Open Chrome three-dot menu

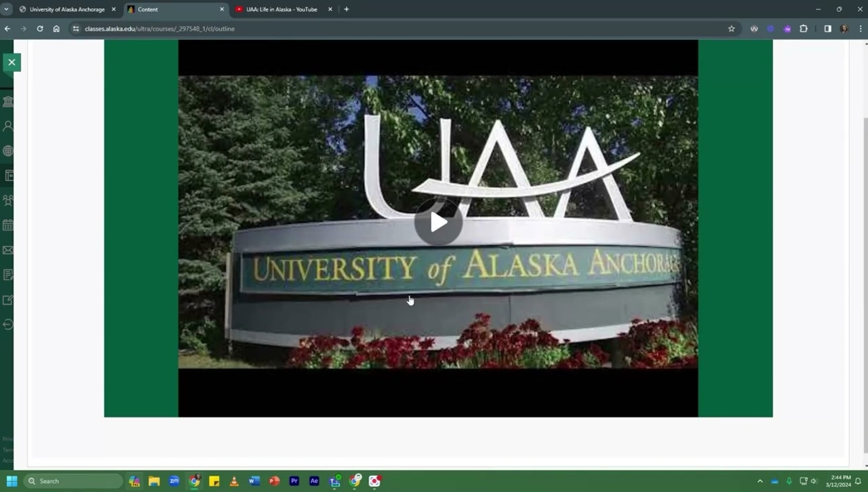coord(861,29)
